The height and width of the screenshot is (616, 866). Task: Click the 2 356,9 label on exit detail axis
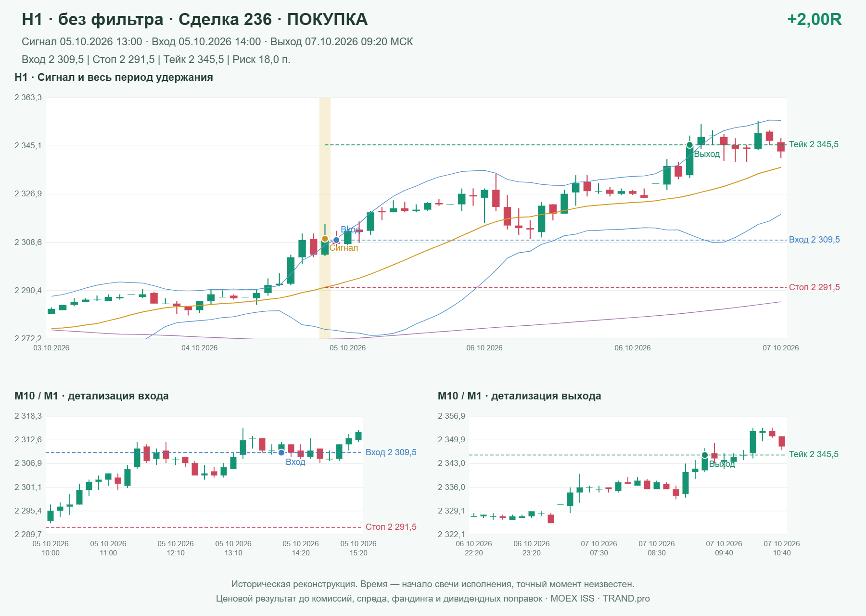(x=451, y=416)
